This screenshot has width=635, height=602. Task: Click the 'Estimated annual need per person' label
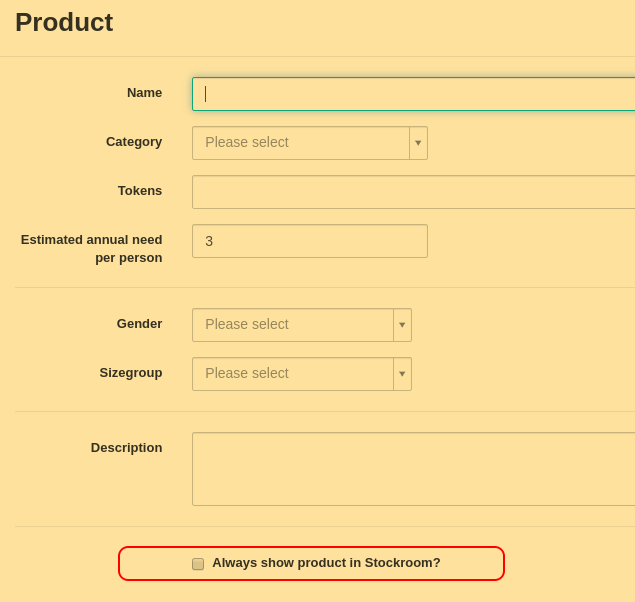click(92, 249)
